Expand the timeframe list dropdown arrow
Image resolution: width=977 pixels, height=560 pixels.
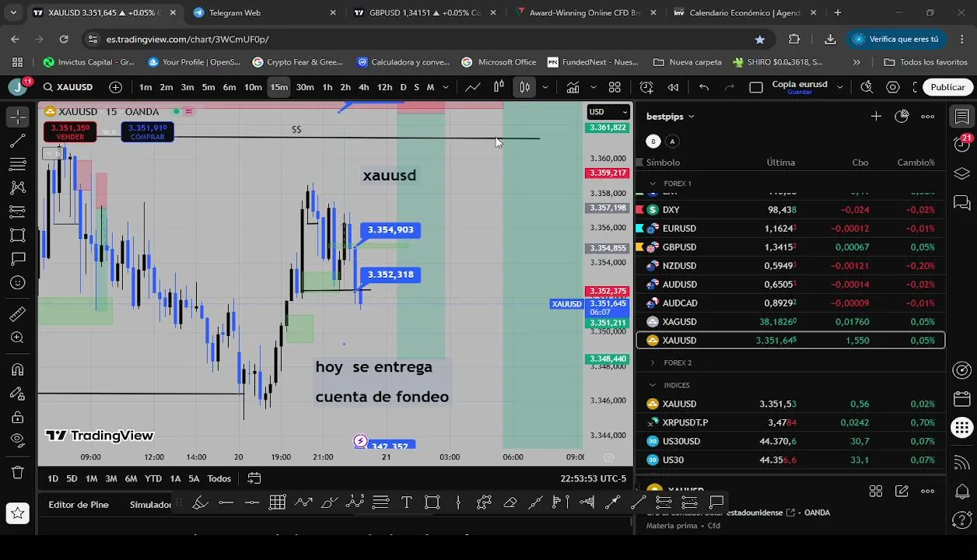point(446,87)
